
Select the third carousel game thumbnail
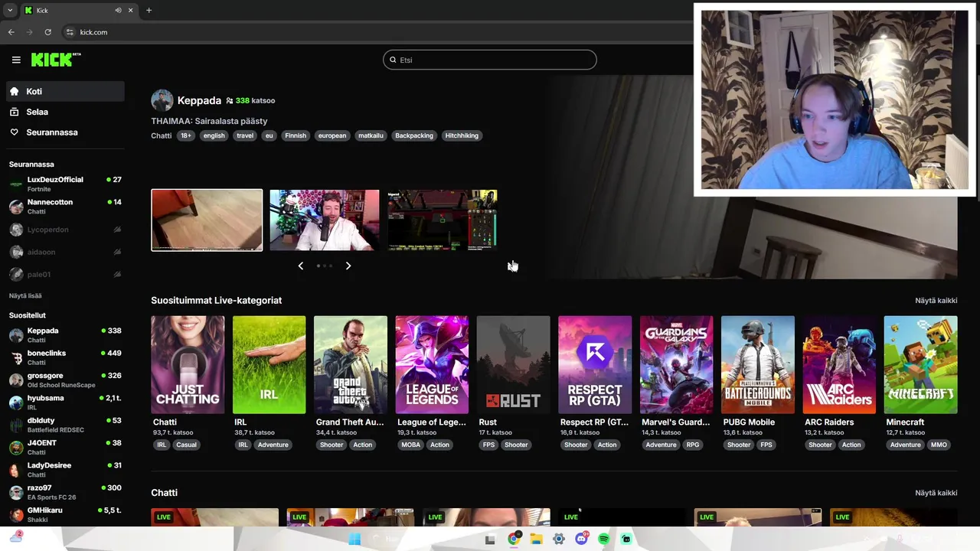[x=443, y=220]
